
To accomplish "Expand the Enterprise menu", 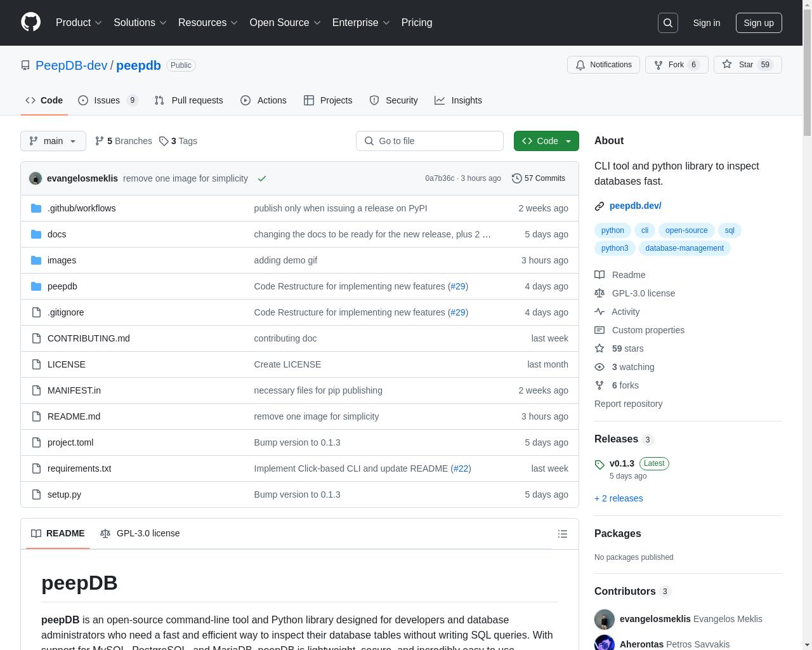I will tap(361, 23).
